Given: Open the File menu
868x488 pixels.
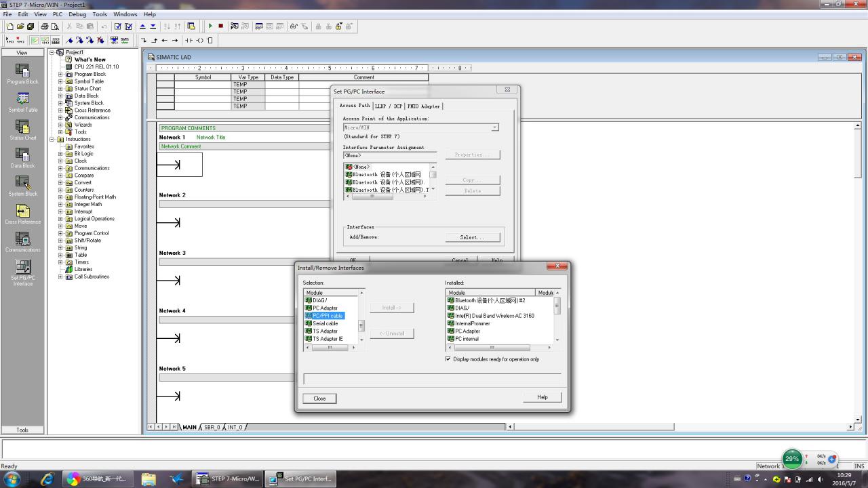Looking at the screenshot, I should coord(7,14).
